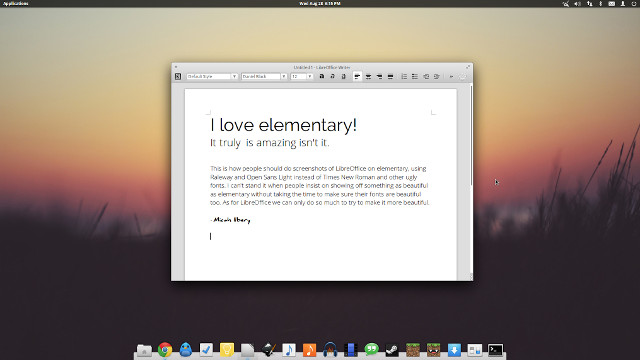This screenshot has width=640, height=360.
Task: Open the yellow lightbulb notes app
Action: tap(227, 350)
